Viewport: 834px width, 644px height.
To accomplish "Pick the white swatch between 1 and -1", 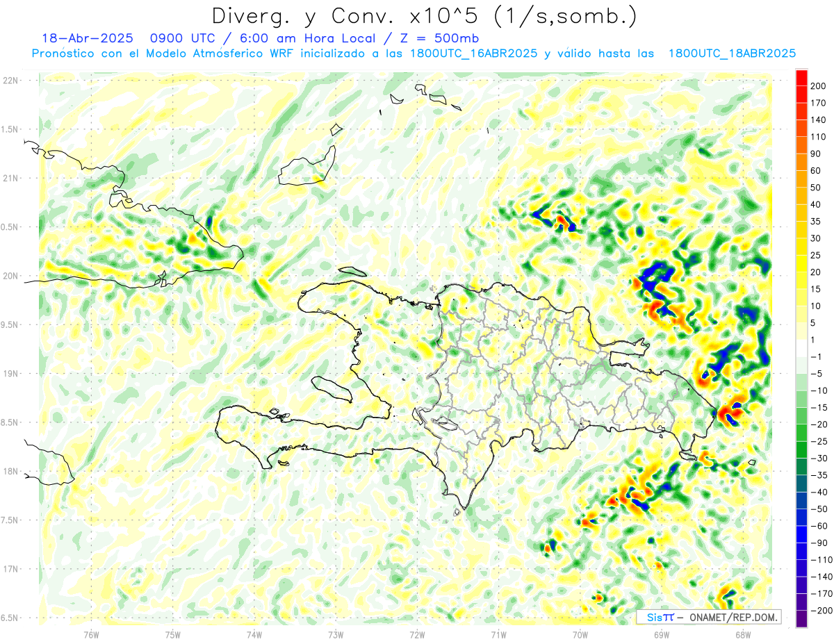I will [x=801, y=348].
